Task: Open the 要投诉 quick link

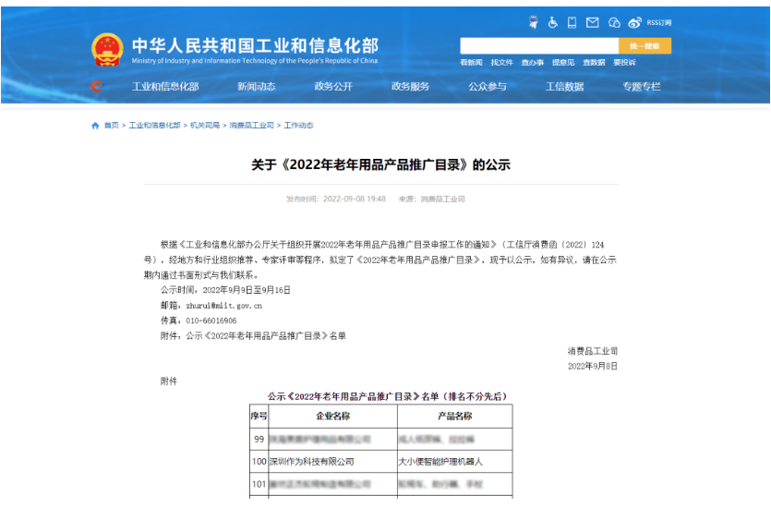Action: (624, 63)
